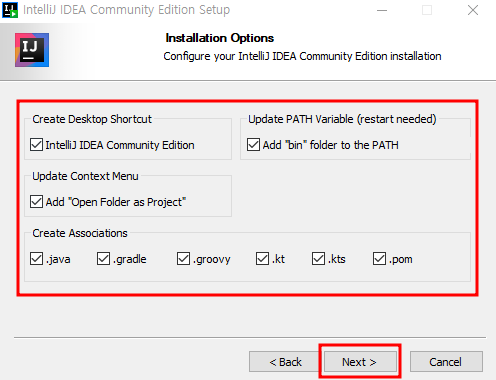Click the Update PATH Variable group label
Image resolution: width=496 pixels, height=380 pixels.
click(x=342, y=119)
